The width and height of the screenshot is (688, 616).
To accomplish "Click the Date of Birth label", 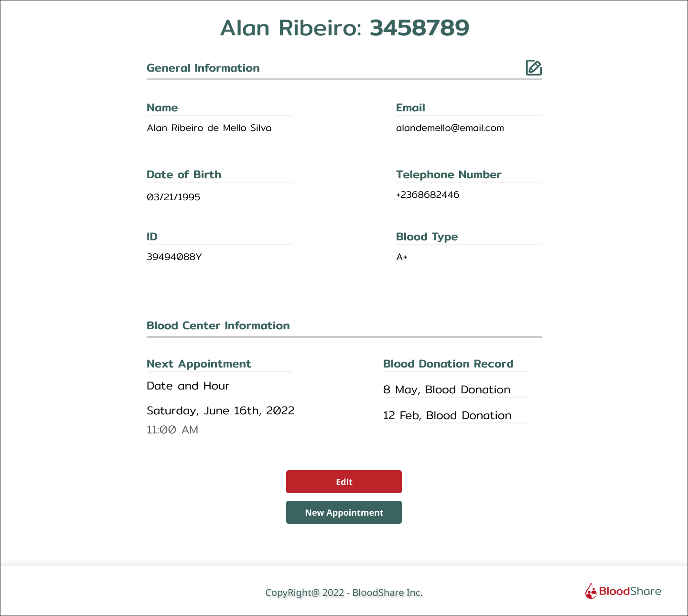I will point(184,174).
